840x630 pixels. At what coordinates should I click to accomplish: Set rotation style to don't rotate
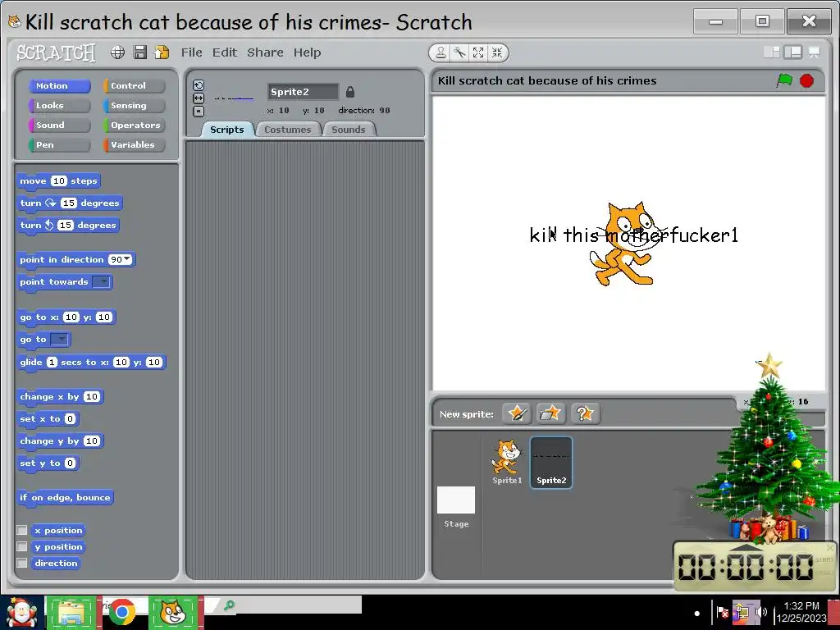point(199,112)
